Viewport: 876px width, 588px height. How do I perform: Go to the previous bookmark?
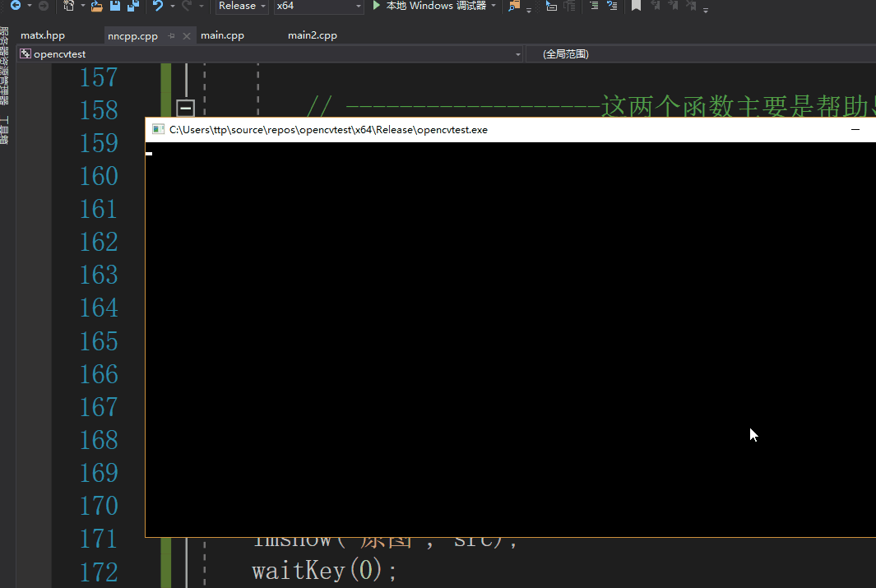[x=656, y=6]
